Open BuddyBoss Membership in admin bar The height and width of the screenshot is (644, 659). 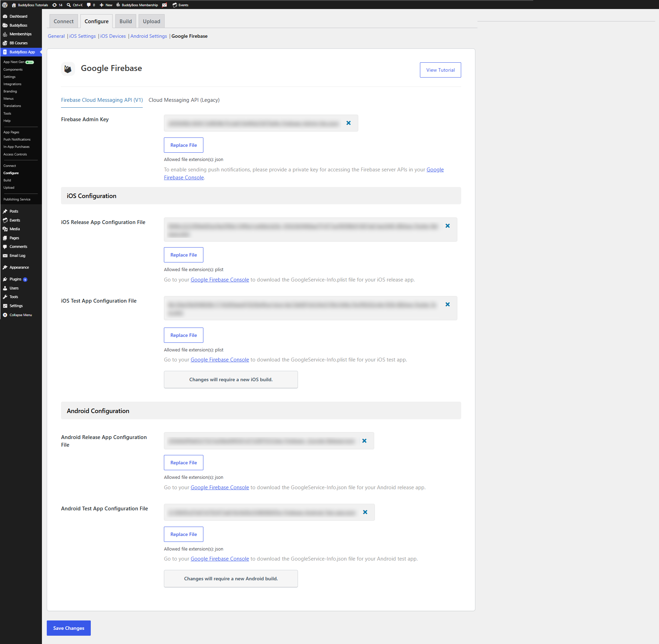tap(137, 5)
